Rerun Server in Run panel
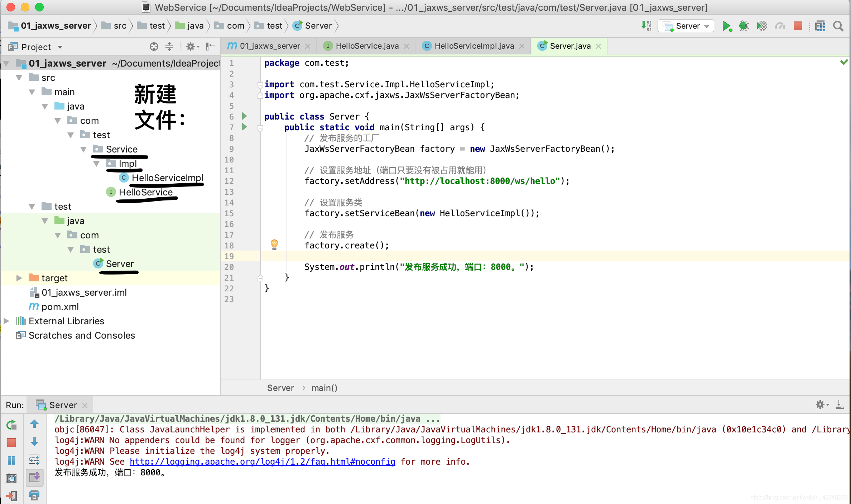Image resolution: width=851 pixels, height=504 pixels. 11,425
